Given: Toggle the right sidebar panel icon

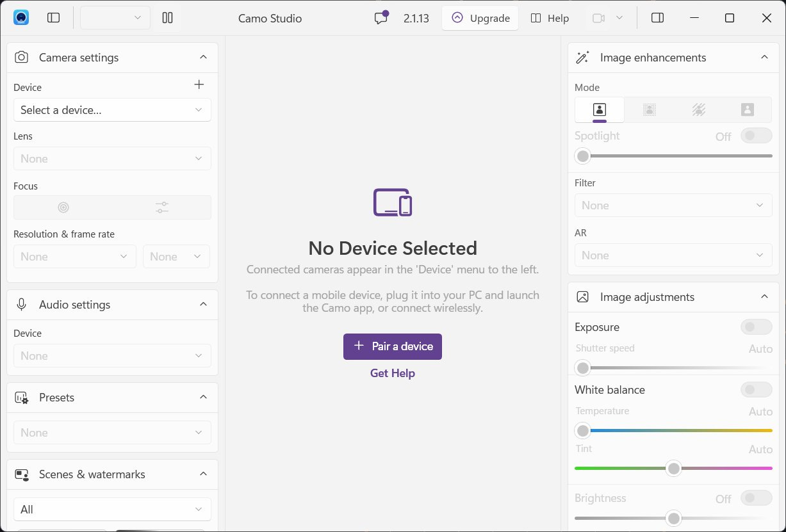Looking at the screenshot, I should [657, 18].
